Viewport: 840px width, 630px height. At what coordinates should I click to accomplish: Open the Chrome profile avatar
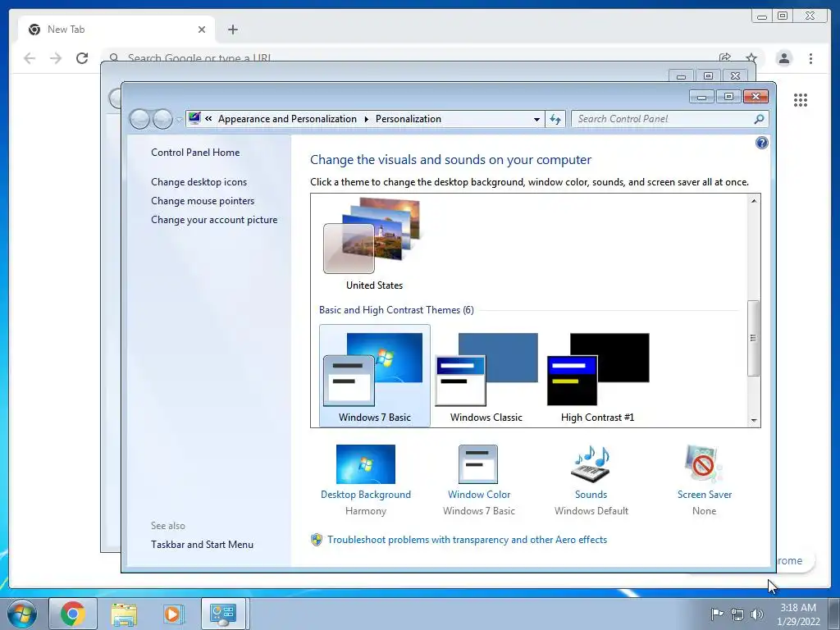(x=783, y=58)
